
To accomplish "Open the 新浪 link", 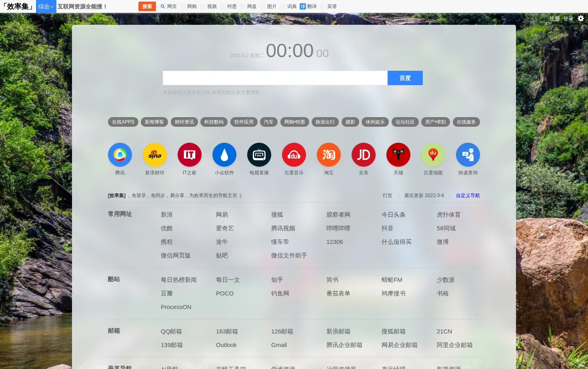I will click(x=167, y=215).
